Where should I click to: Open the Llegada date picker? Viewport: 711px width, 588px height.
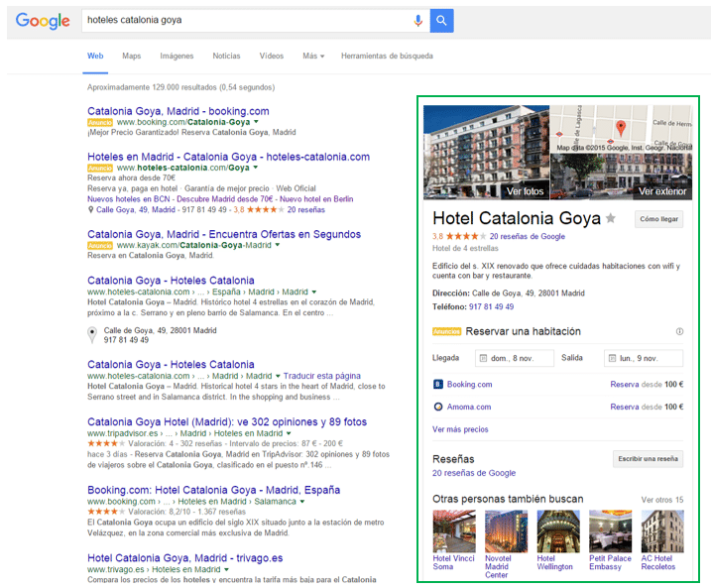coord(513,358)
